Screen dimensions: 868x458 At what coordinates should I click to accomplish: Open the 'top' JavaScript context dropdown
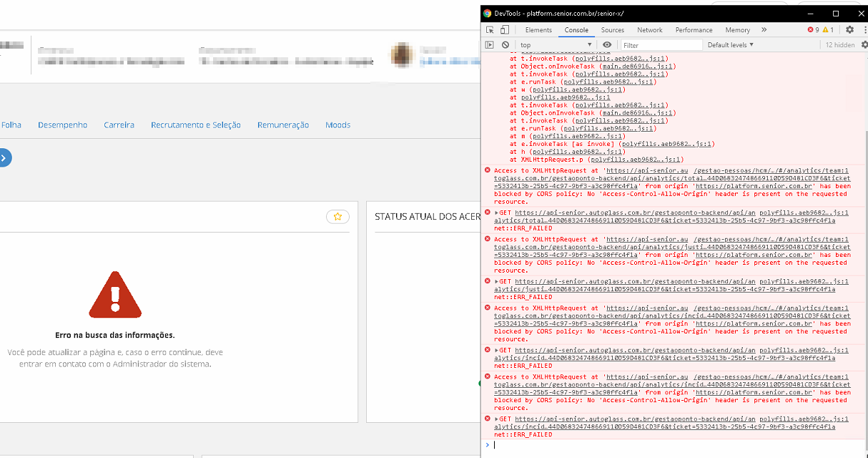[556, 45]
